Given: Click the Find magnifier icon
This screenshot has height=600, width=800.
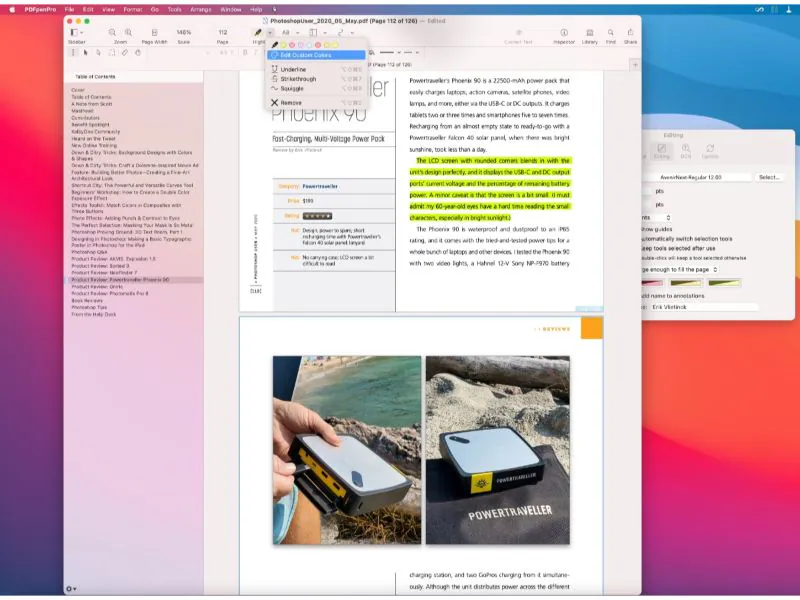Looking at the screenshot, I should [611, 32].
